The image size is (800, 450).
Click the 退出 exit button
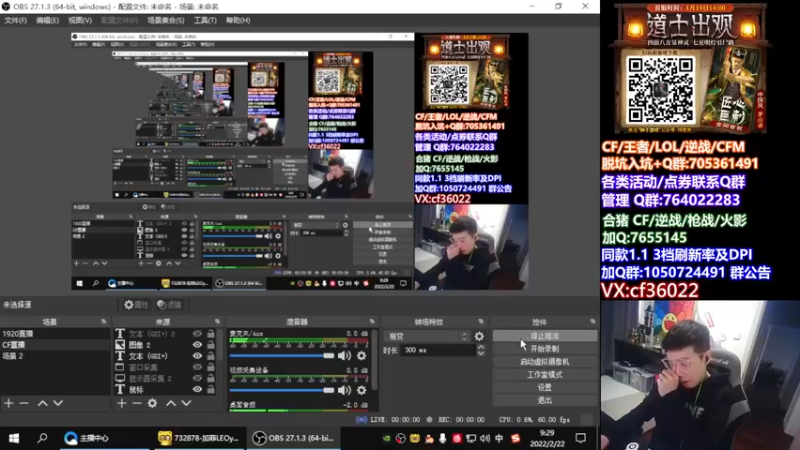tap(544, 400)
